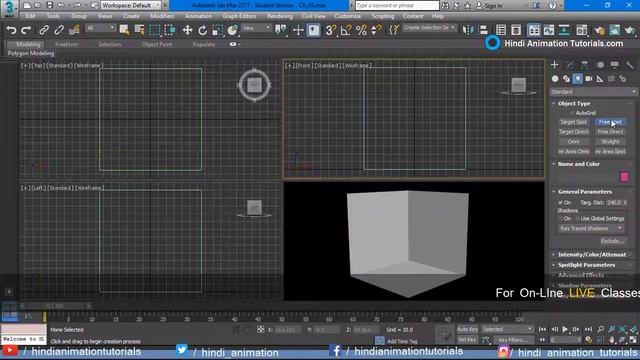The height and width of the screenshot is (360, 640).
Task: Click the Play Animation button
Action: click(565, 329)
